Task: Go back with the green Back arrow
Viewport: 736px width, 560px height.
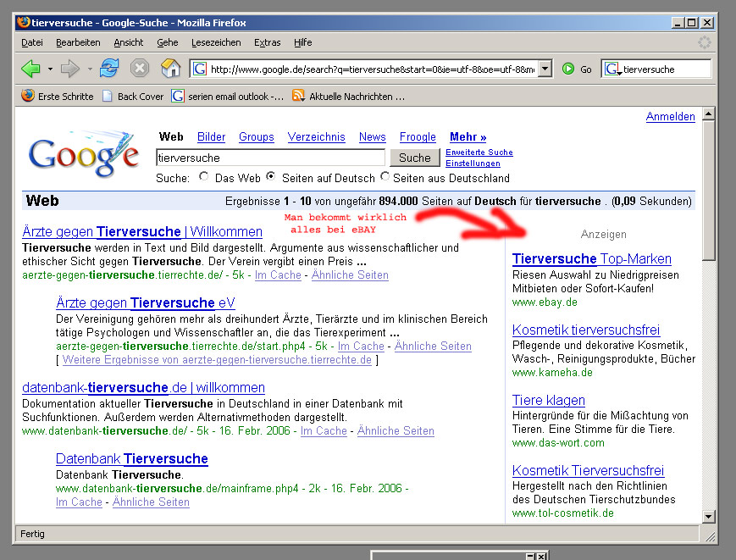Action: point(31,69)
